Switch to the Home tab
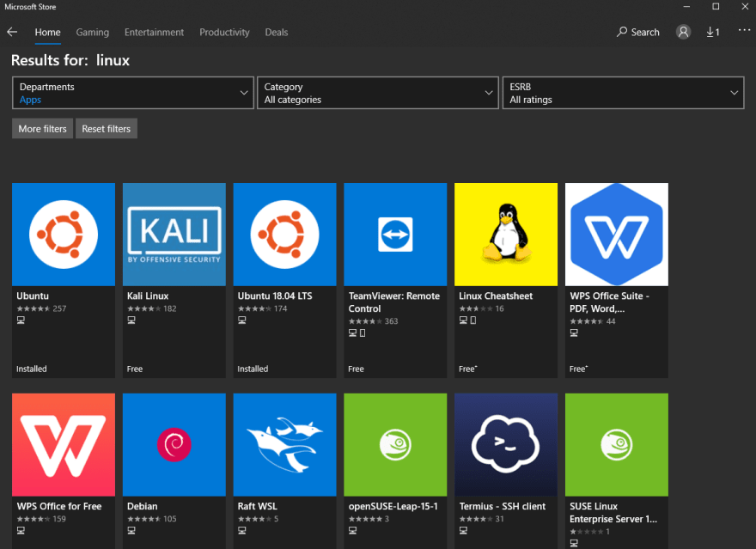 [x=48, y=33]
